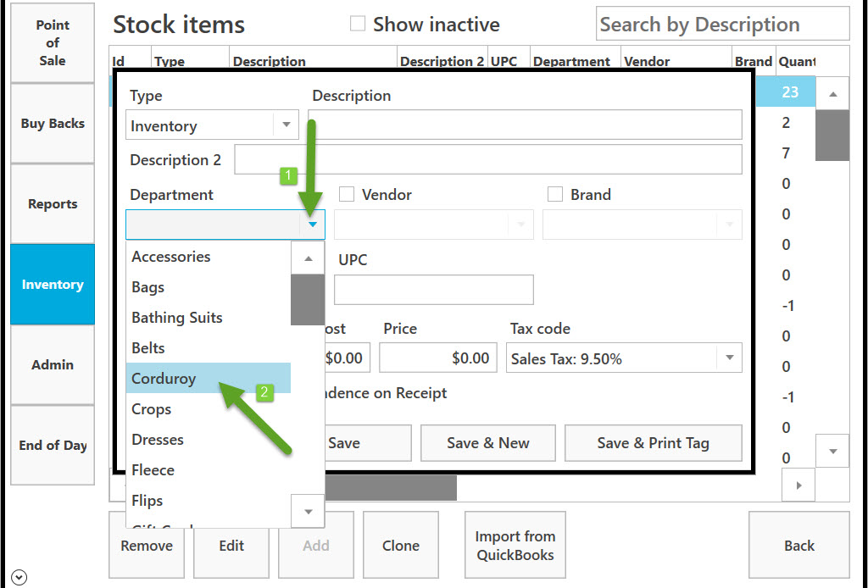Screen dimensions: 868x588
Task: Go to Buy Backs section
Action: click(53, 124)
